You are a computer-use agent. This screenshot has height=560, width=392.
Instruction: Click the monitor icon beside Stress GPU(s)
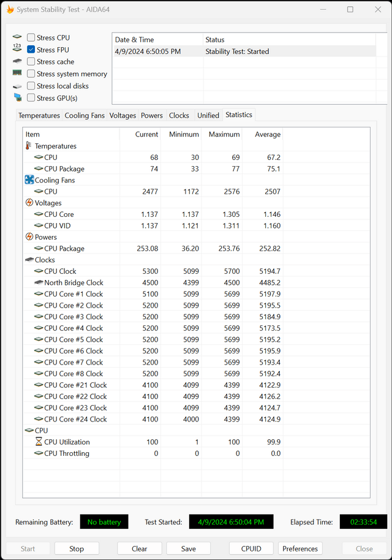[18, 97]
